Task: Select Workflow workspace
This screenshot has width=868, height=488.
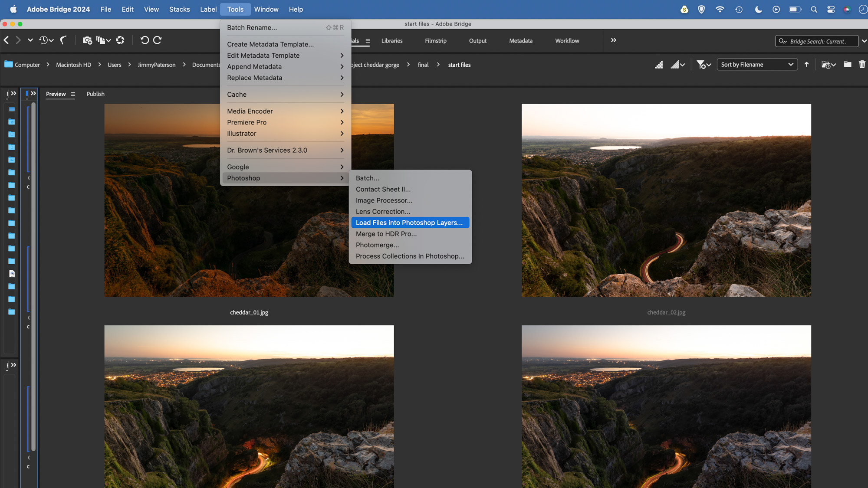Action: point(567,41)
